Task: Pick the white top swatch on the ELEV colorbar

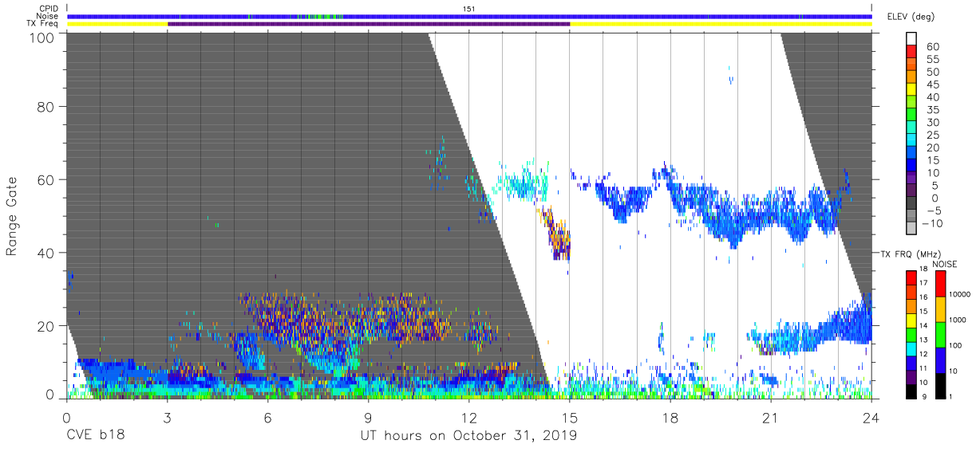Action: (x=913, y=39)
